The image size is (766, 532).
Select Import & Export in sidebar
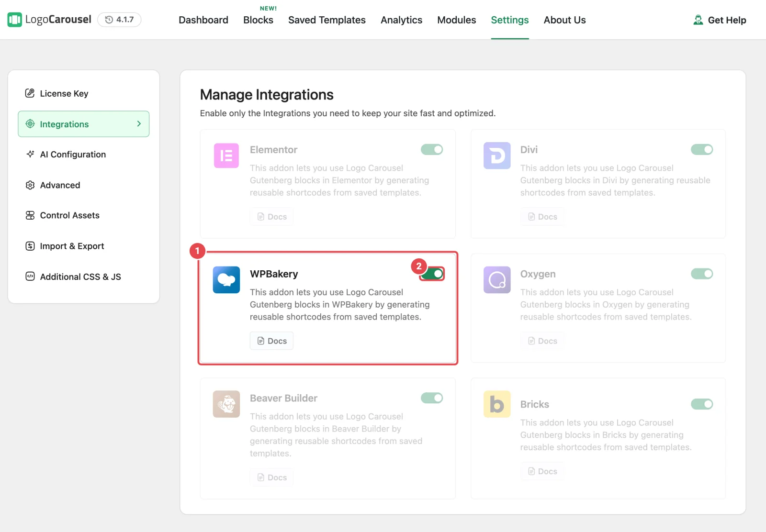[84, 246]
